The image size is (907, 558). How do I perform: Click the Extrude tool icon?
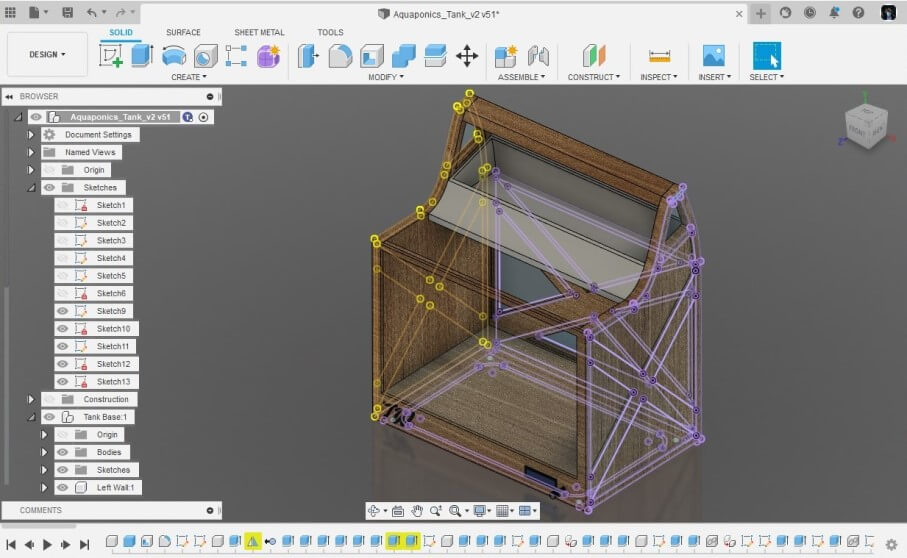[142, 56]
